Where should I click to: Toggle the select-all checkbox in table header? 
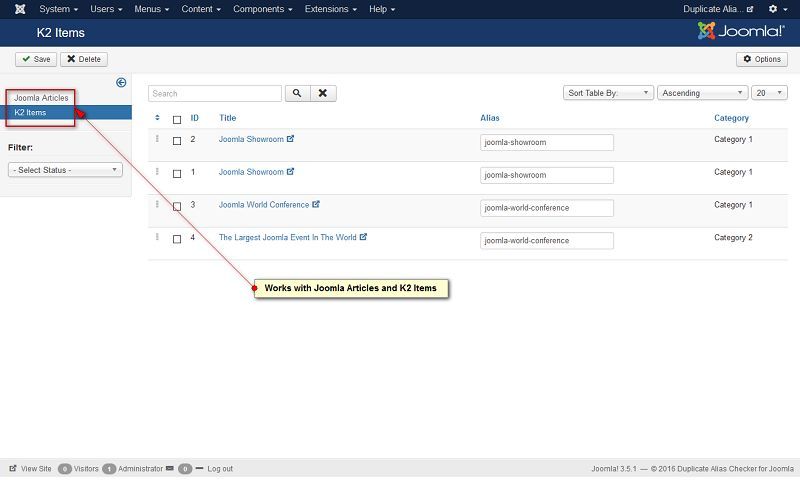point(177,120)
